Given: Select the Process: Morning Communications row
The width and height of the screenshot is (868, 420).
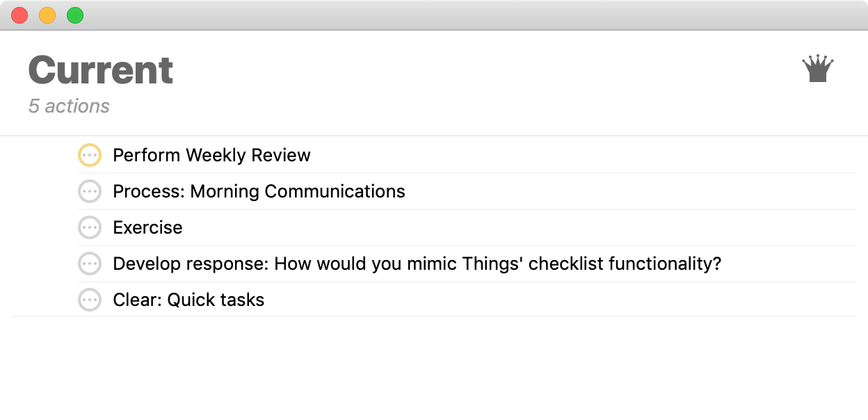Looking at the screenshot, I should pos(259,191).
